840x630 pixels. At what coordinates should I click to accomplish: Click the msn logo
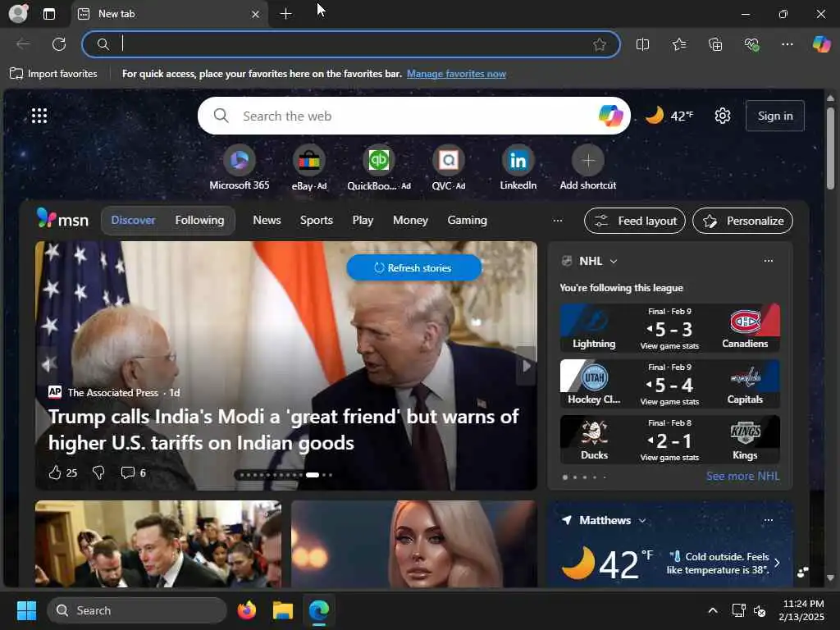coord(62,218)
